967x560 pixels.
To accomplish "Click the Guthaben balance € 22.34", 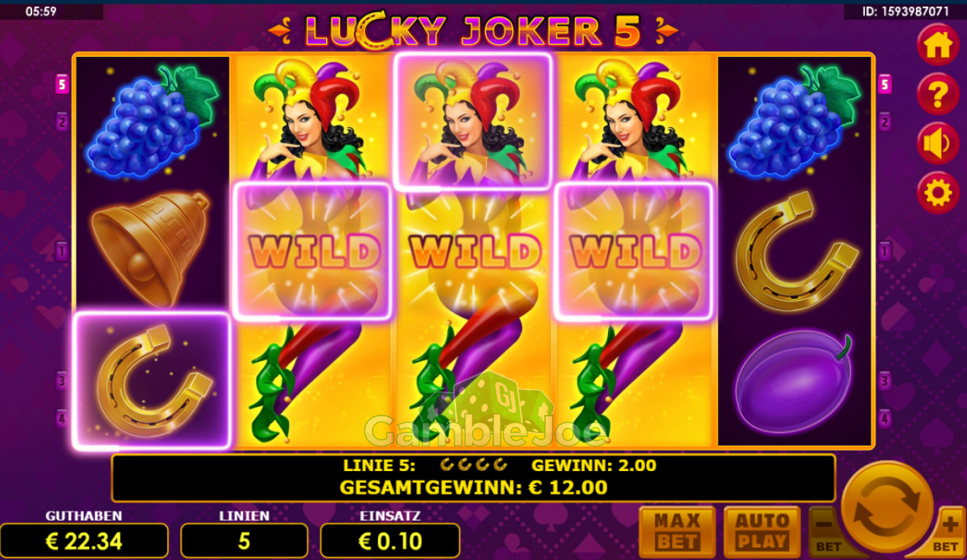I will (x=84, y=541).
